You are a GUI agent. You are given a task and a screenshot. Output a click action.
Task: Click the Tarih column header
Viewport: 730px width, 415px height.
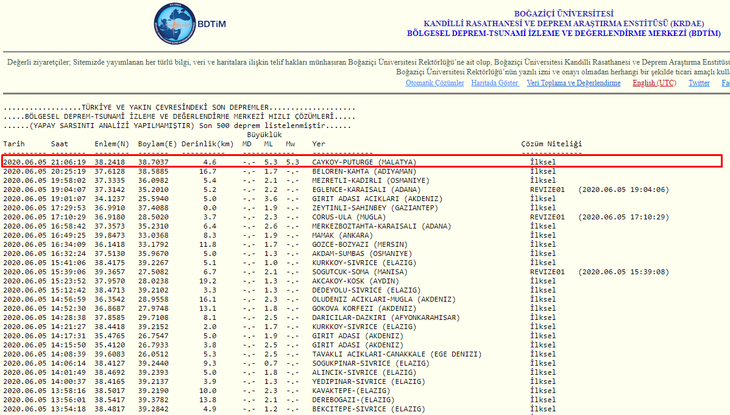[14, 144]
